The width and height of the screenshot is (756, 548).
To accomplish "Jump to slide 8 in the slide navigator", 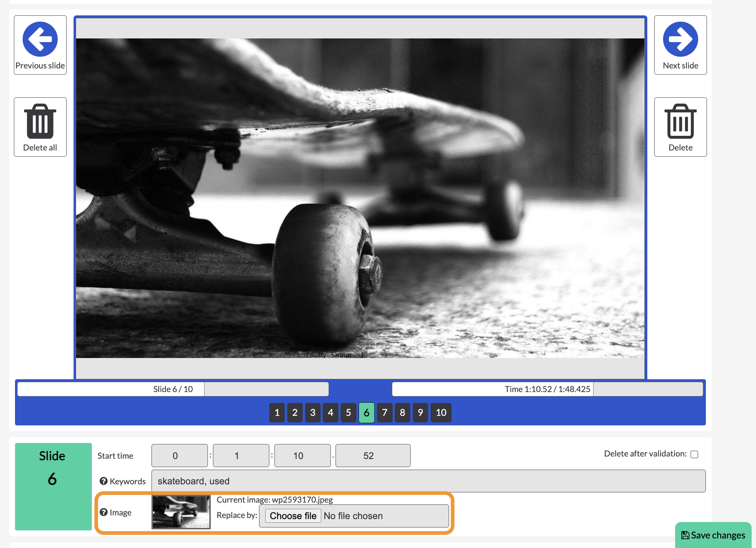I will (x=403, y=413).
